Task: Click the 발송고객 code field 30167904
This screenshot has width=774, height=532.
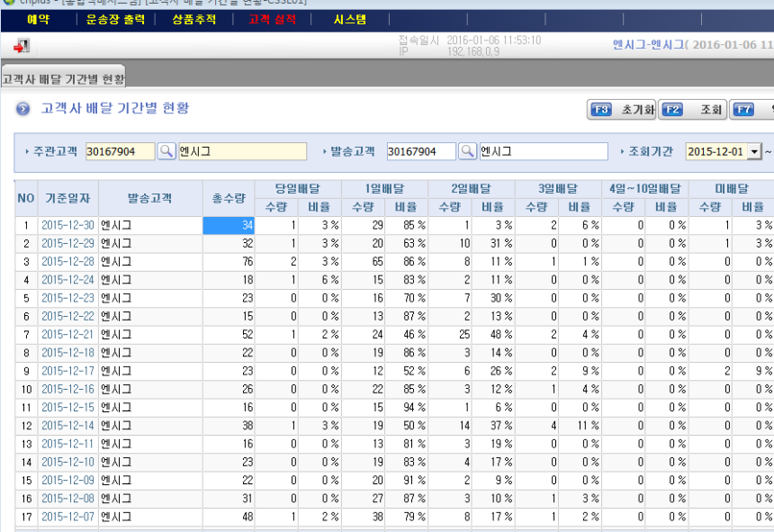Action: (x=421, y=151)
